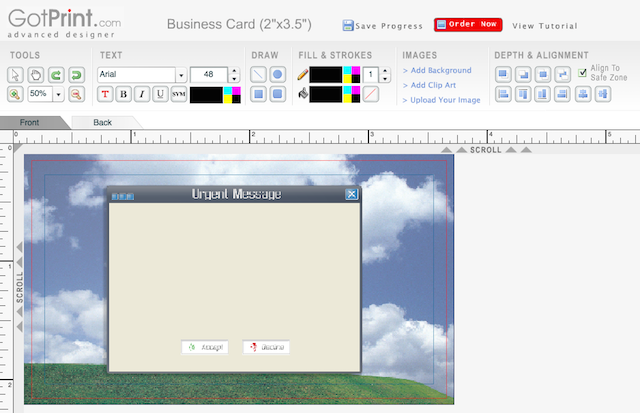Switch to the Back tab
Viewport: 640px width, 413px height.
click(103, 122)
